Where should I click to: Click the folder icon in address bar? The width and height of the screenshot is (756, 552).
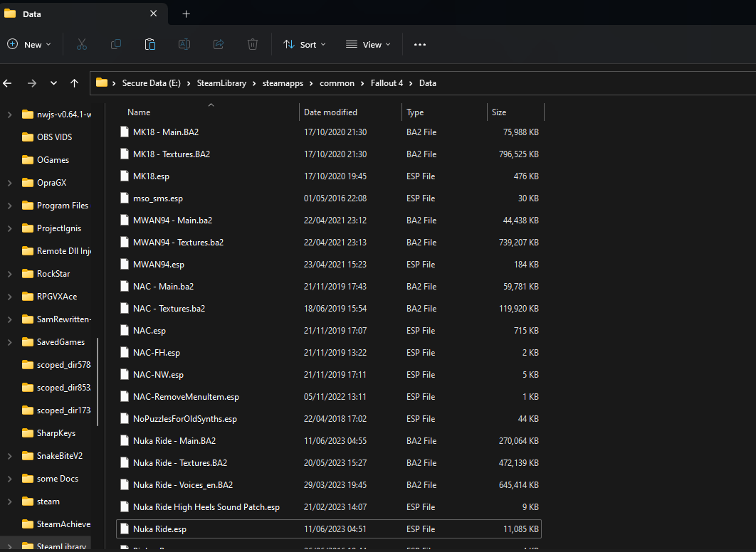102,83
